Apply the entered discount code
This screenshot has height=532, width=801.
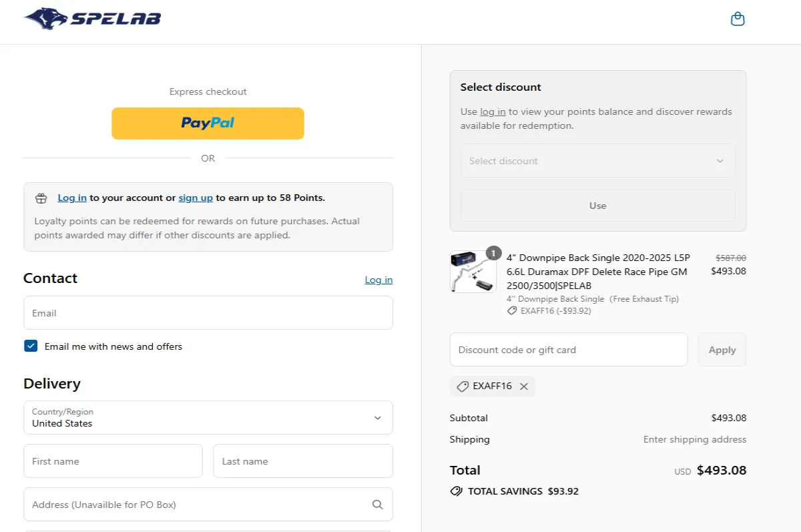tap(722, 349)
